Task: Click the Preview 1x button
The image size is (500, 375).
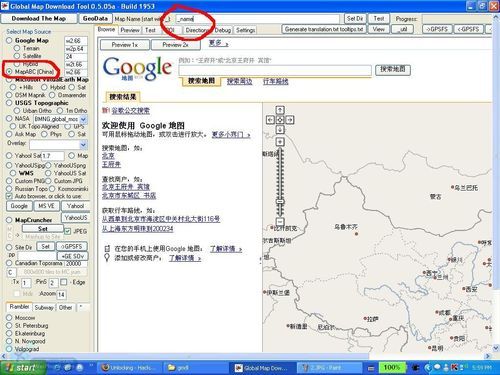Action: pos(125,44)
